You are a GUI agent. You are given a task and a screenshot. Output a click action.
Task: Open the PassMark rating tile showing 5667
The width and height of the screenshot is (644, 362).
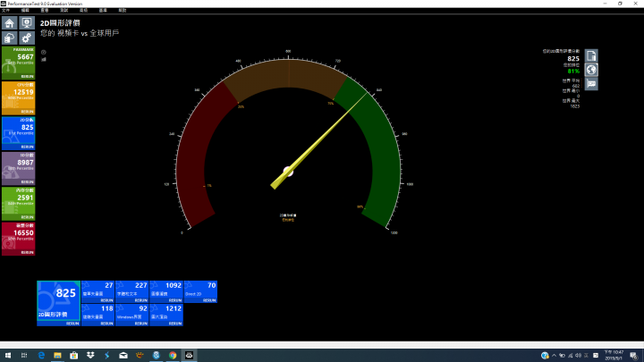pyautogui.click(x=19, y=63)
